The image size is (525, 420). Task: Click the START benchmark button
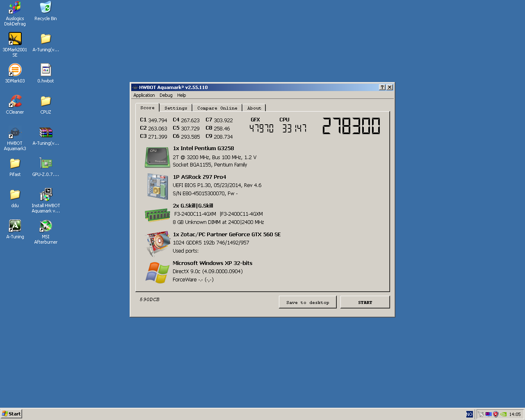point(365,302)
